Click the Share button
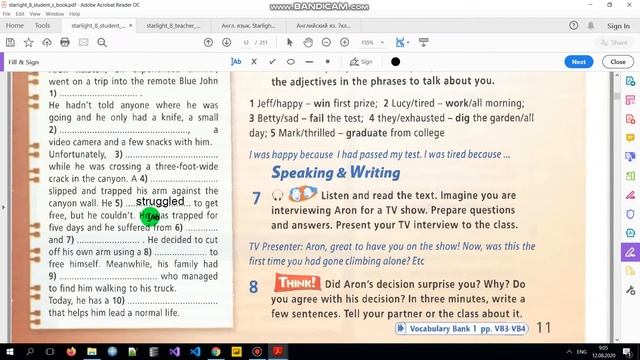The height and width of the screenshot is (360, 640). click(x=614, y=42)
